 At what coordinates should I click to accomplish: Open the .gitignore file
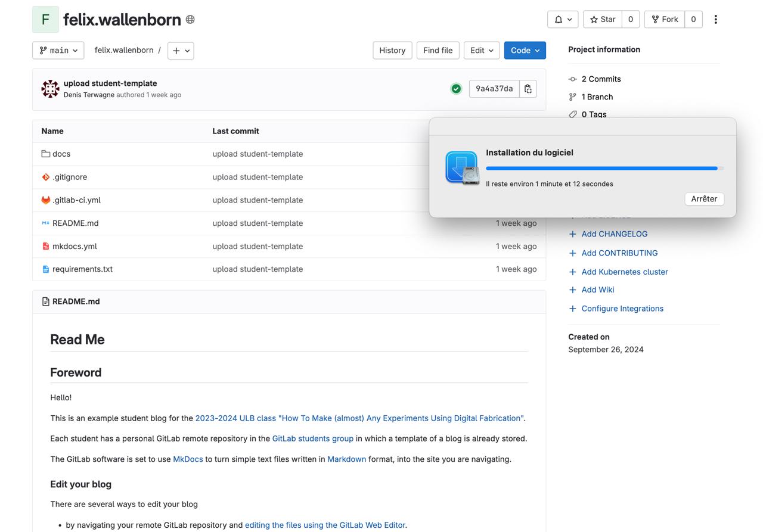pyautogui.click(x=70, y=177)
